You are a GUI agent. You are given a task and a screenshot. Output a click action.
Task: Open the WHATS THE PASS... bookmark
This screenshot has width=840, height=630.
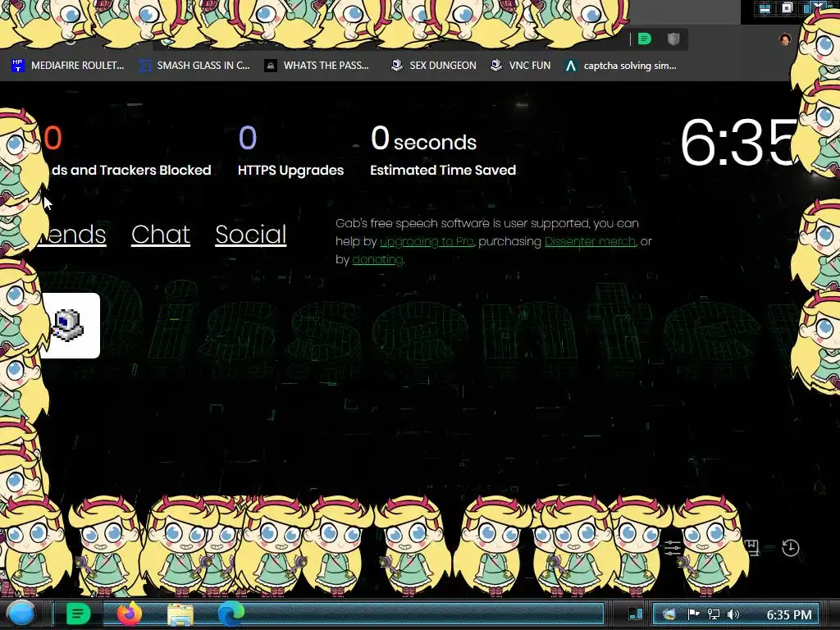click(317, 66)
